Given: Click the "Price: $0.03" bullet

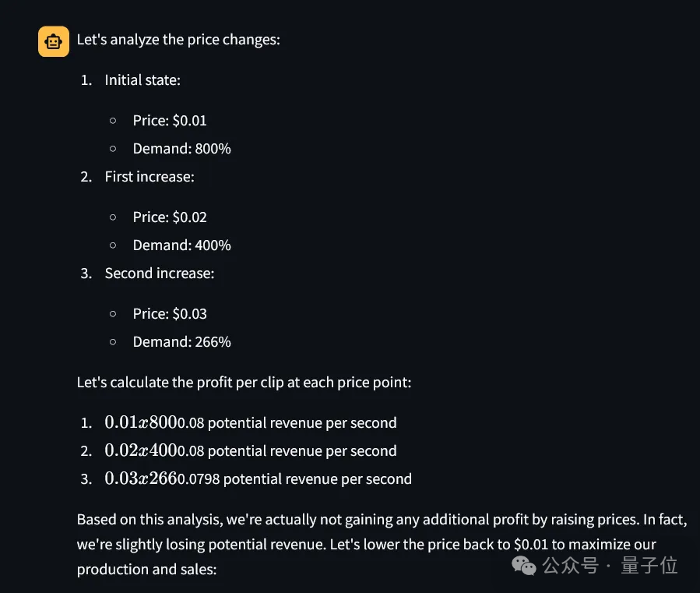Looking at the screenshot, I should 170,314.
